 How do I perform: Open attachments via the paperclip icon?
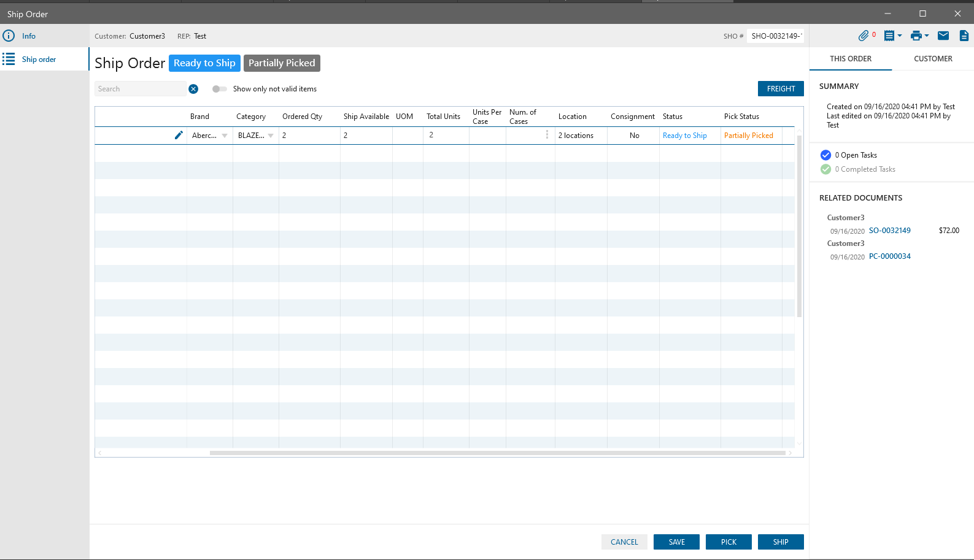point(864,36)
